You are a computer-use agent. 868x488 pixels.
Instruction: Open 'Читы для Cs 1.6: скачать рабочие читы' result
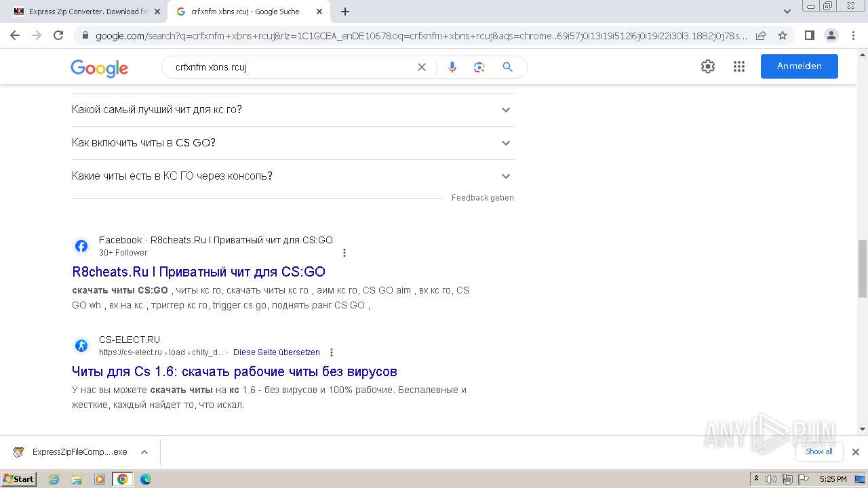coord(235,371)
